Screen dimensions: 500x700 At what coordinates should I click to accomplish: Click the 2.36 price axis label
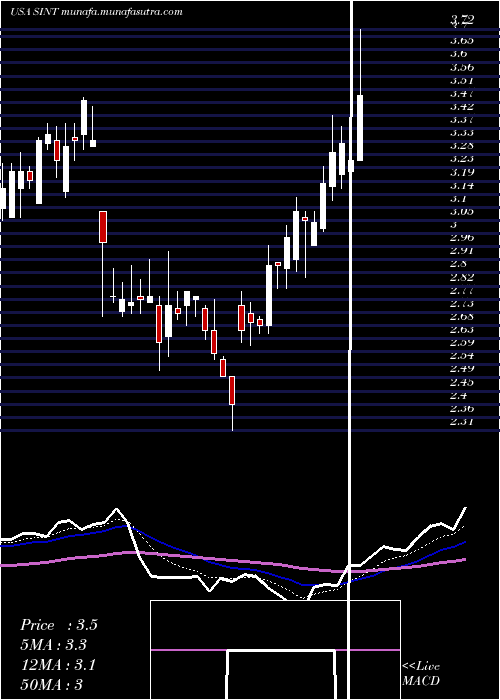click(x=462, y=408)
